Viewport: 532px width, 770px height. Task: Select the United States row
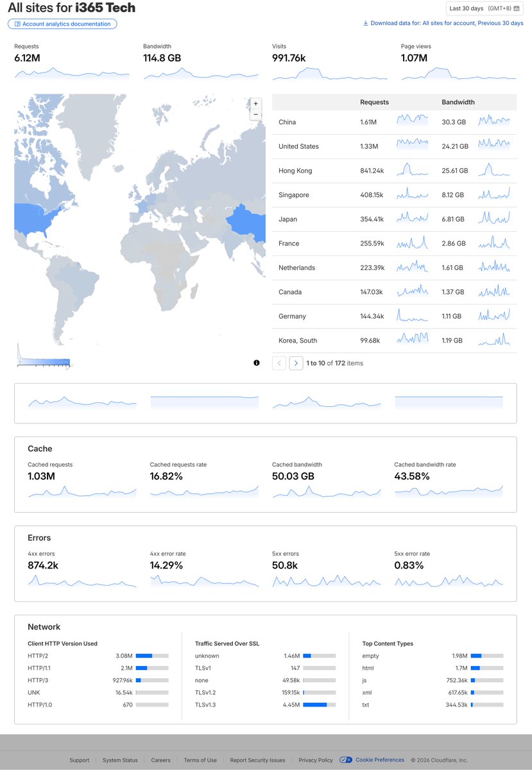(395, 146)
